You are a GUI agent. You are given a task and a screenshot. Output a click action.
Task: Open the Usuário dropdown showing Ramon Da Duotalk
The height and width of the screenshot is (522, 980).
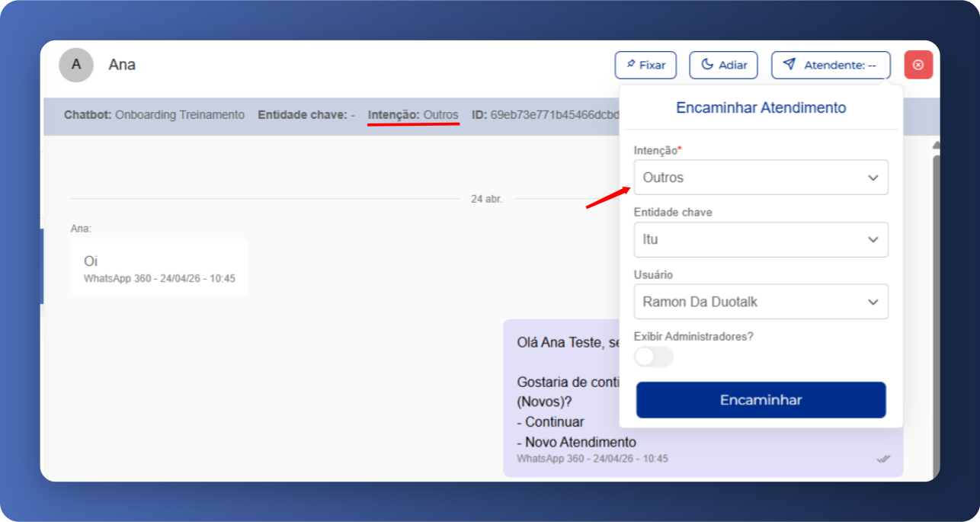point(761,302)
